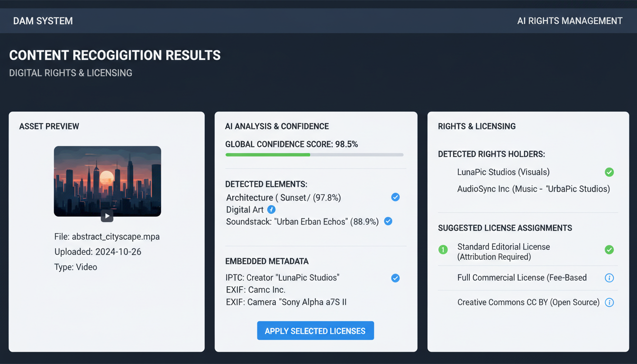Select the Creative Commons CC BY option
637x364 pixels.
click(x=528, y=302)
